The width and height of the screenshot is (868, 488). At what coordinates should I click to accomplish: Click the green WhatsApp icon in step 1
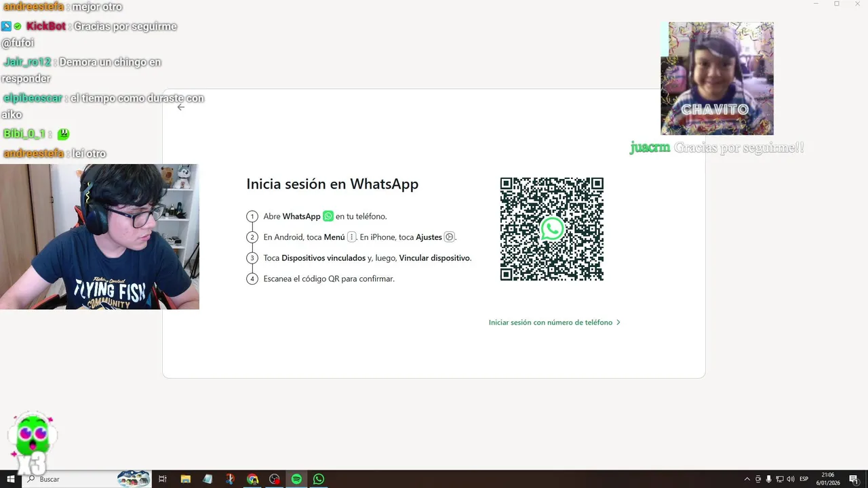[x=328, y=216]
